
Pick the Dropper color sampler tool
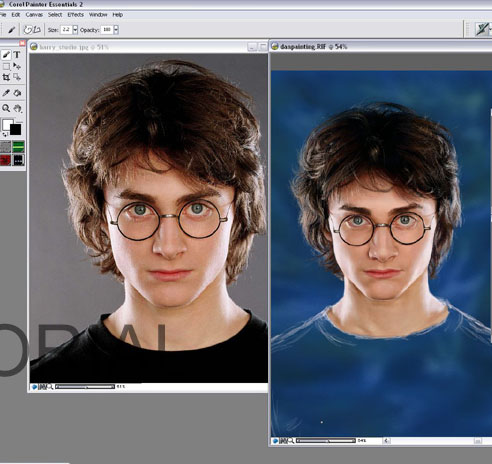coord(6,93)
